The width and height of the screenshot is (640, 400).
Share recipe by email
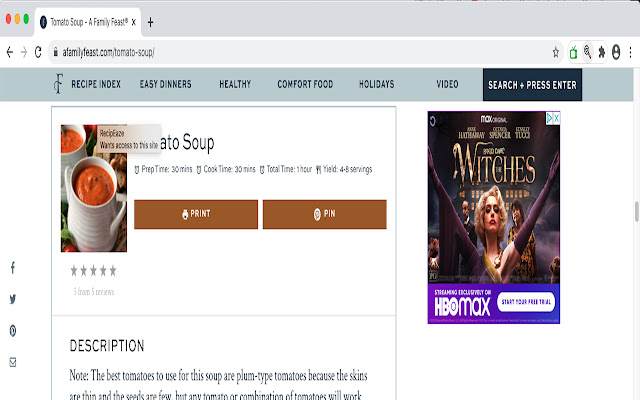click(x=13, y=362)
